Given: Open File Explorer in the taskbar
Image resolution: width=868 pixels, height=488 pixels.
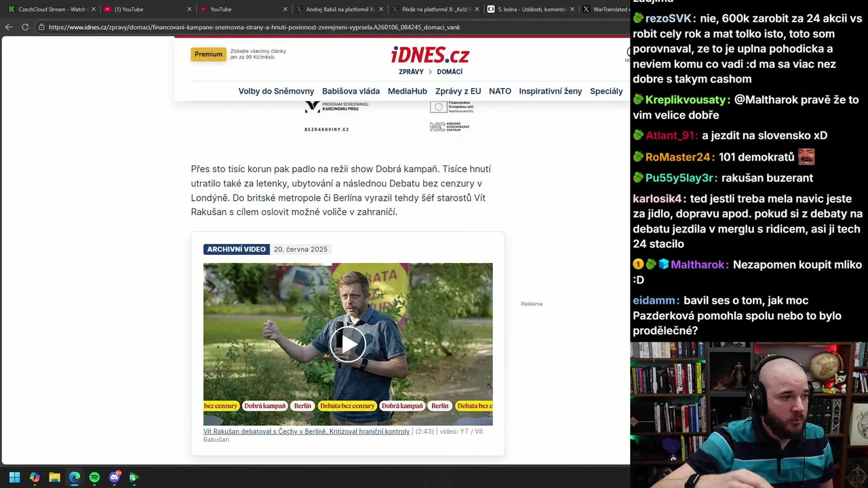Looking at the screenshot, I should [x=54, y=477].
